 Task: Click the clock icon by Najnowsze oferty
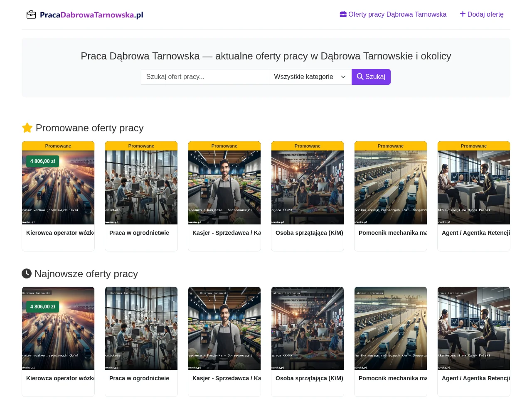click(27, 273)
